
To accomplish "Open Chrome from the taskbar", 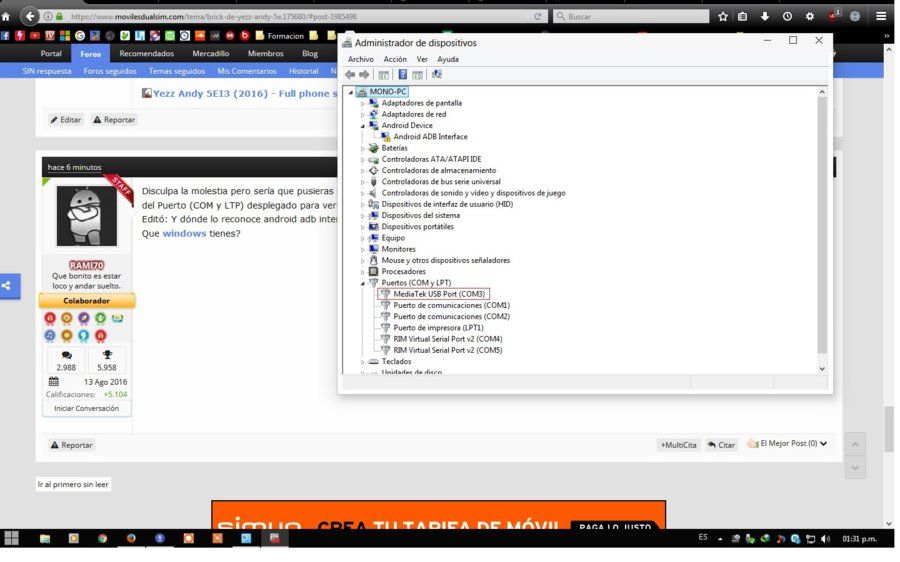I will click(102, 538).
